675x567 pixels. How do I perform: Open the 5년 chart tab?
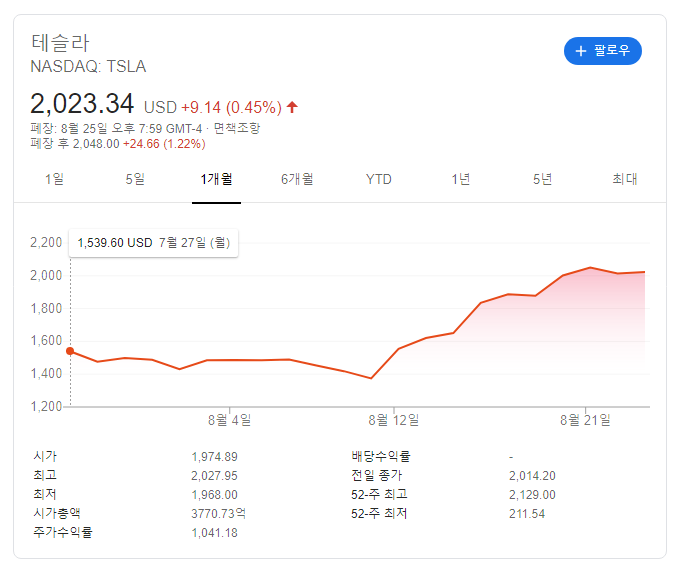click(x=542, y=179)
